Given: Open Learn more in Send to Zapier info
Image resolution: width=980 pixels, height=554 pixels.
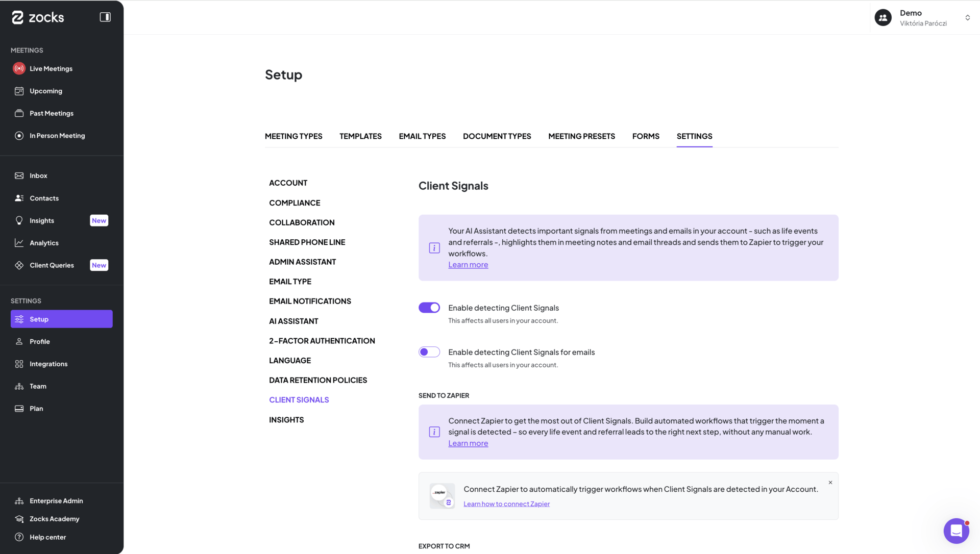Looking at the screenshot, I should [468, 443].
